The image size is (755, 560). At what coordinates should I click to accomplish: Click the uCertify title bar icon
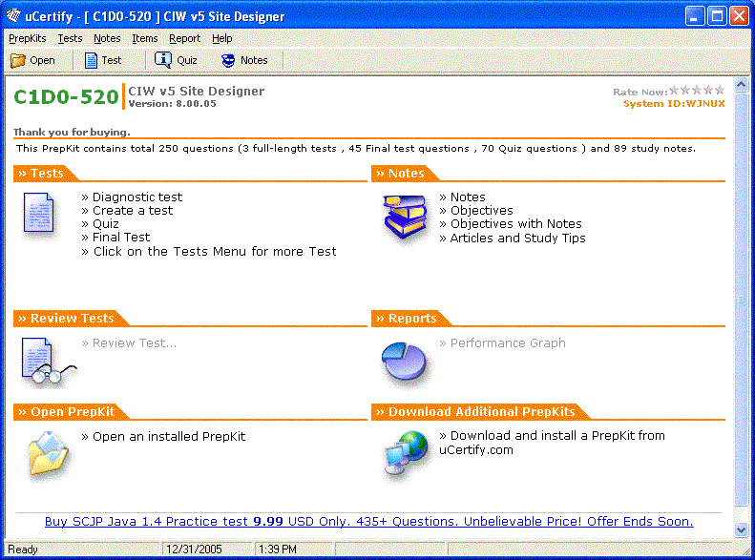point(13,16)
